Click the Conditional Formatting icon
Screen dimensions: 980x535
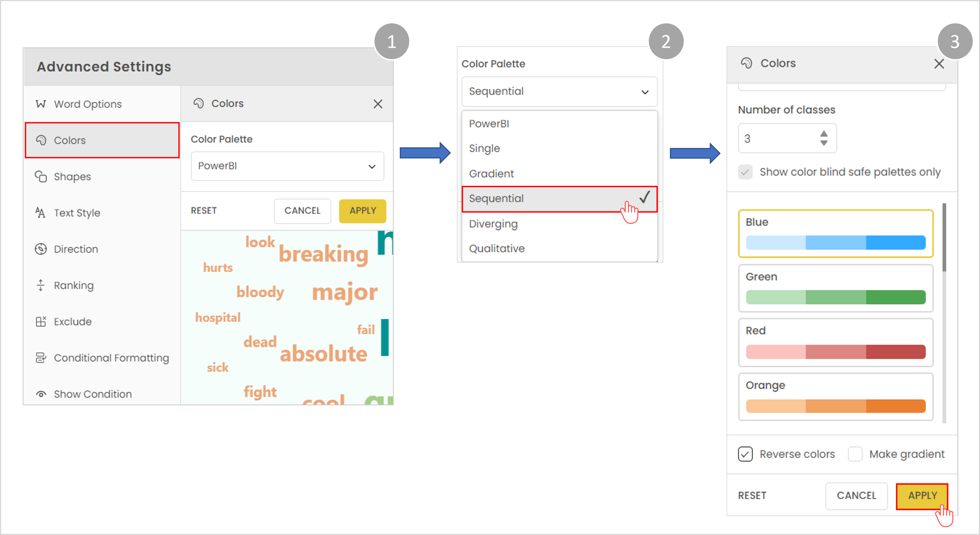pyautogui.click(x=41, y=358)
